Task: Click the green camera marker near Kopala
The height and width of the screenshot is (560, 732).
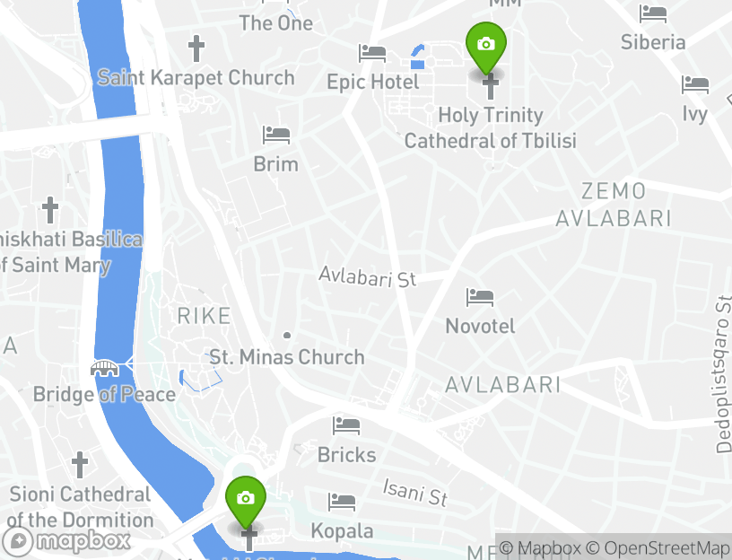Action: pyautogui.click(x=246, y=502)
